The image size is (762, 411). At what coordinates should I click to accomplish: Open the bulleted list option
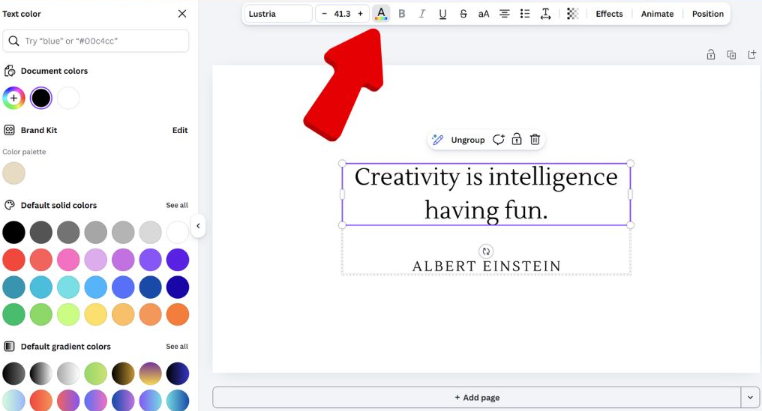coord(525,14)
